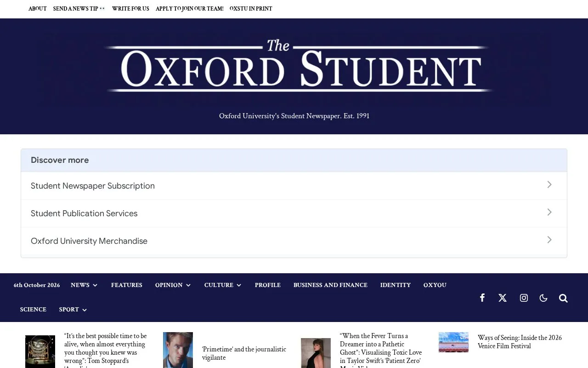Open Student Publication Services arrow
The image size is (588, 368).
pos(549,212)
